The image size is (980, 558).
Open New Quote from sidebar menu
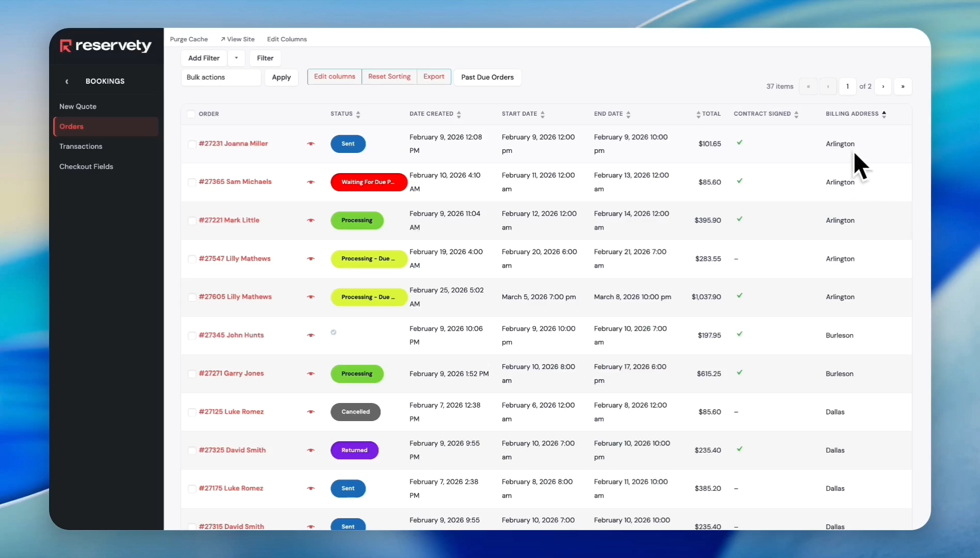tap(77, 106)
